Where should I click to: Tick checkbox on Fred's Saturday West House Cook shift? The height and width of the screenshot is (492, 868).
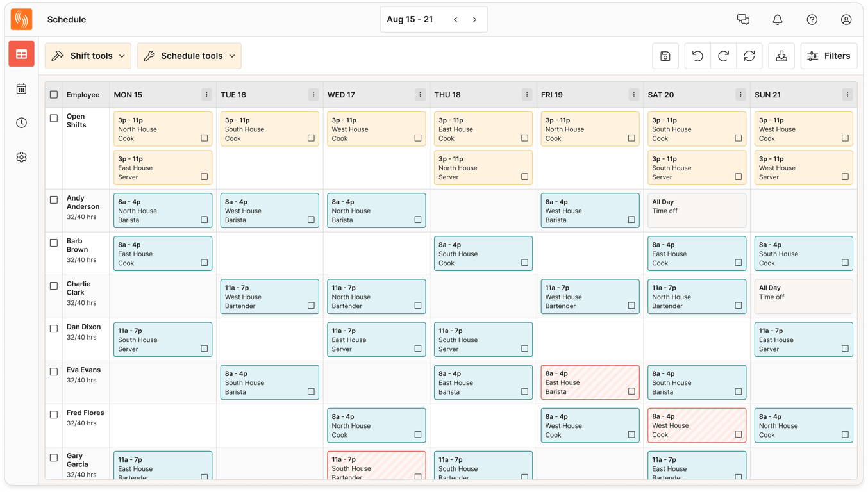click(x=739, y=434)
